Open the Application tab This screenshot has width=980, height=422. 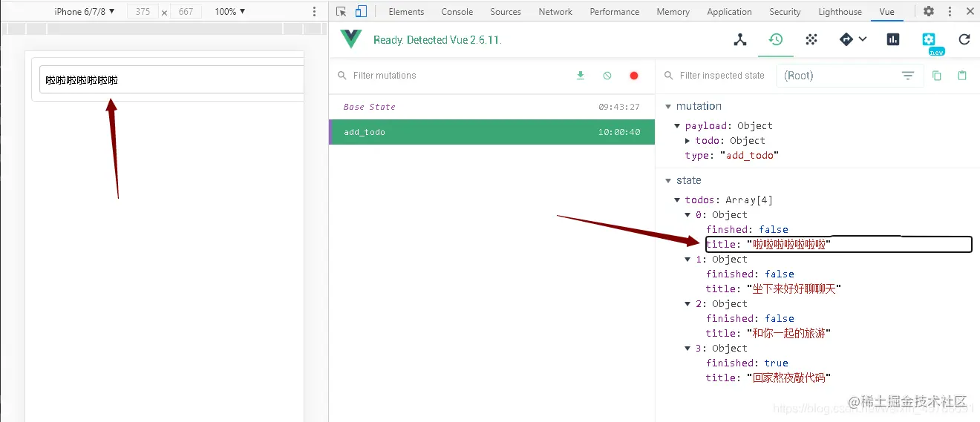[729, 12]
